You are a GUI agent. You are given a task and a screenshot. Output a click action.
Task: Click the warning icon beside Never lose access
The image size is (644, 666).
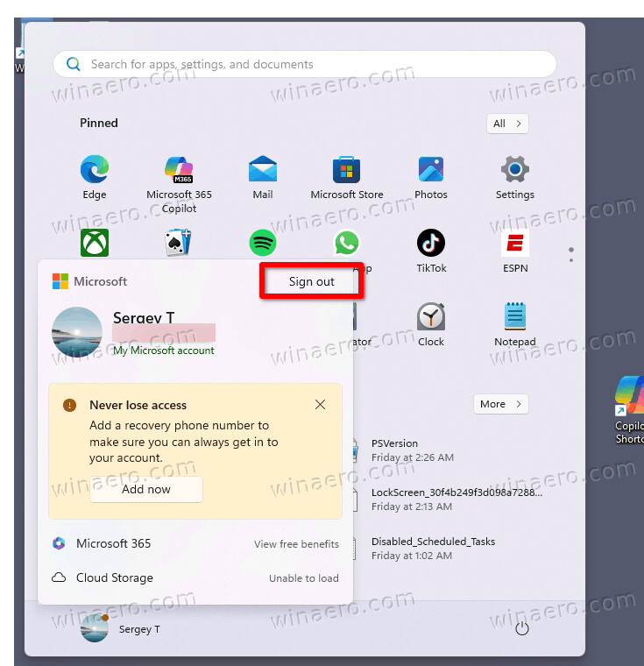[x=70, y=405]
